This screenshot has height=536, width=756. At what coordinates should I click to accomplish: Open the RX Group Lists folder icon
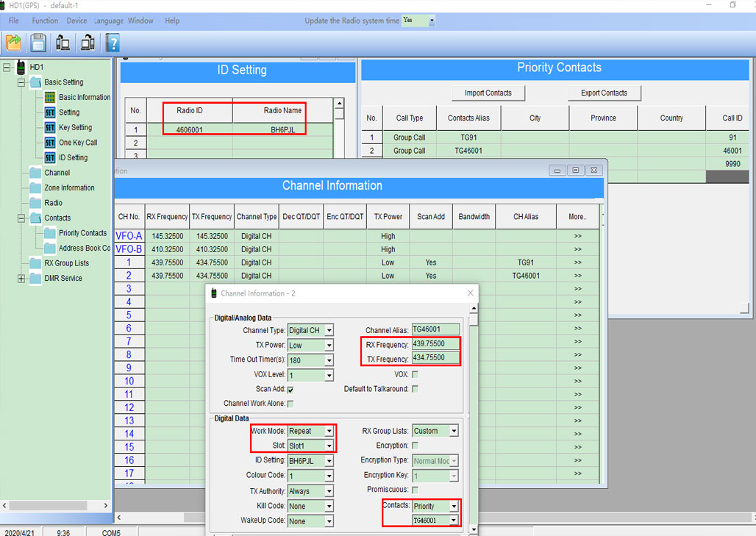[x=35, y=262]
